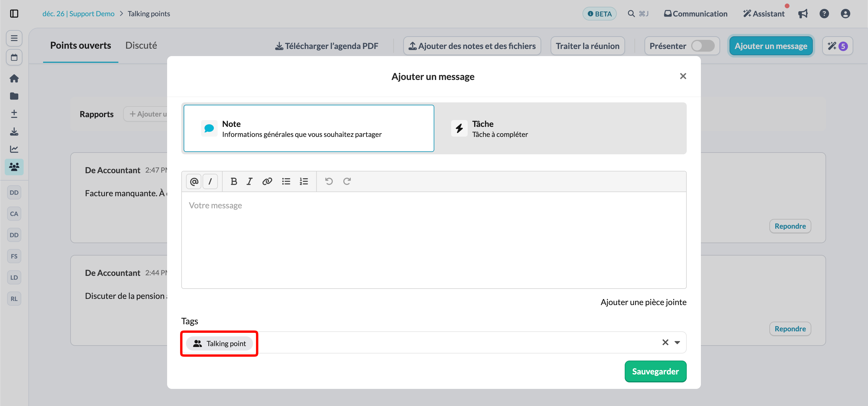This screenshot has height=406, width=868.
Task: Click Repondre on Facture manquante message
Action: (x=790, y=226)
